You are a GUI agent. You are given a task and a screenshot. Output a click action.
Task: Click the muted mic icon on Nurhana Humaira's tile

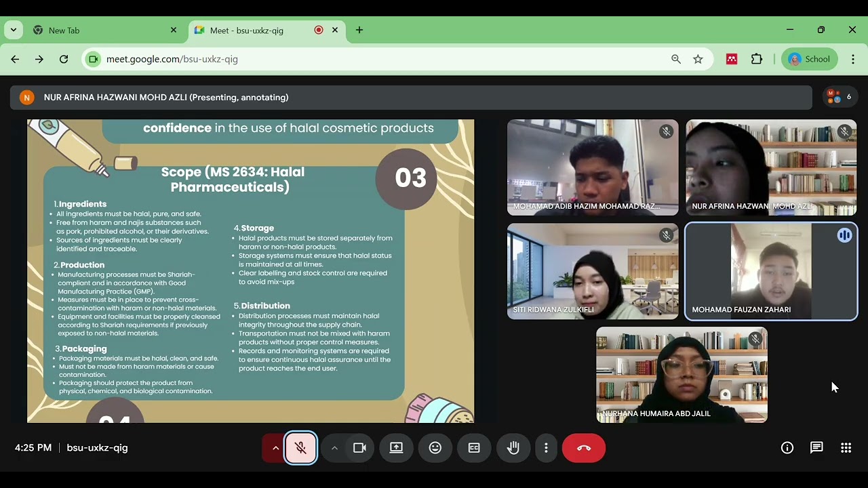point(755,339)
